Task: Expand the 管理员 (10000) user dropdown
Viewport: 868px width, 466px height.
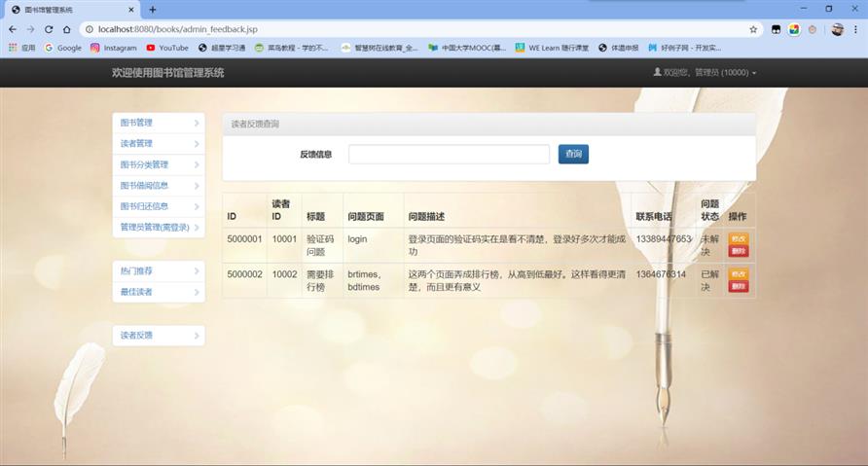Action: pyautogui.click(x=705, y=73)
